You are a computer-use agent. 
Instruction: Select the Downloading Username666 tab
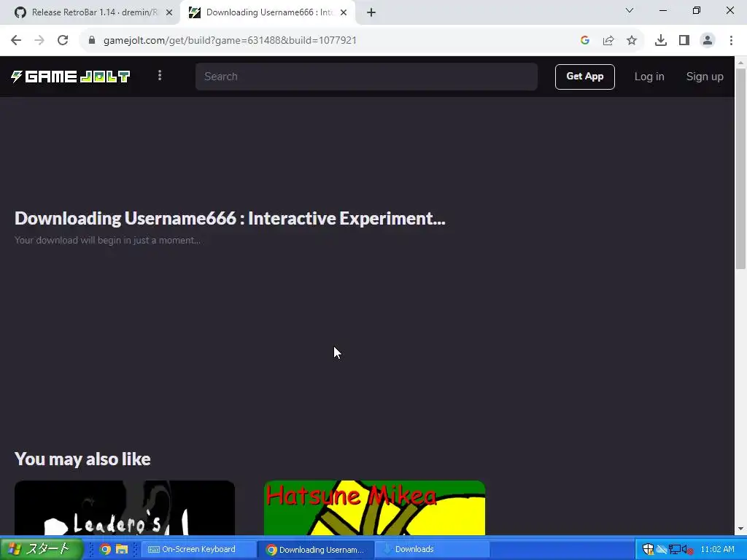267,12
